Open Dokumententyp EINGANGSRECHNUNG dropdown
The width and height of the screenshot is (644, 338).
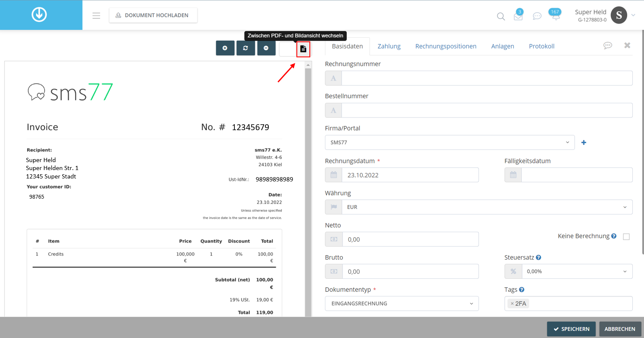(x=402, y=304)
